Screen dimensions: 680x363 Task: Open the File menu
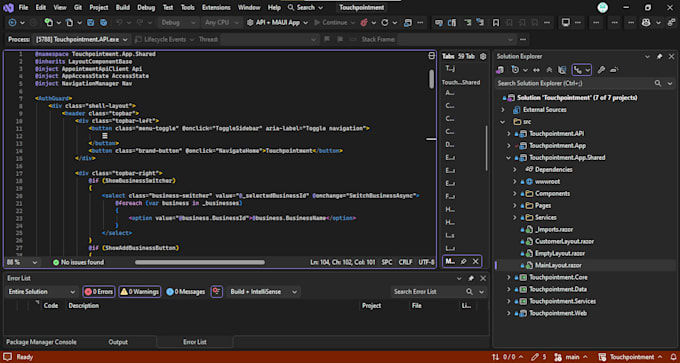point(23,8)
